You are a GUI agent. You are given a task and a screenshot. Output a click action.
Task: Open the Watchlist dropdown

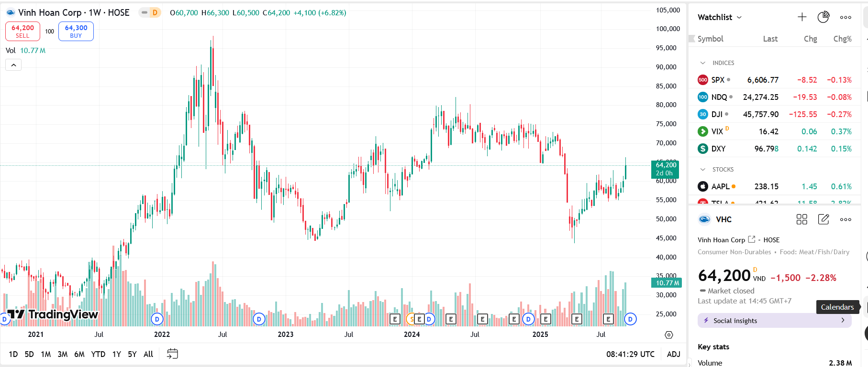coord(720,17)
